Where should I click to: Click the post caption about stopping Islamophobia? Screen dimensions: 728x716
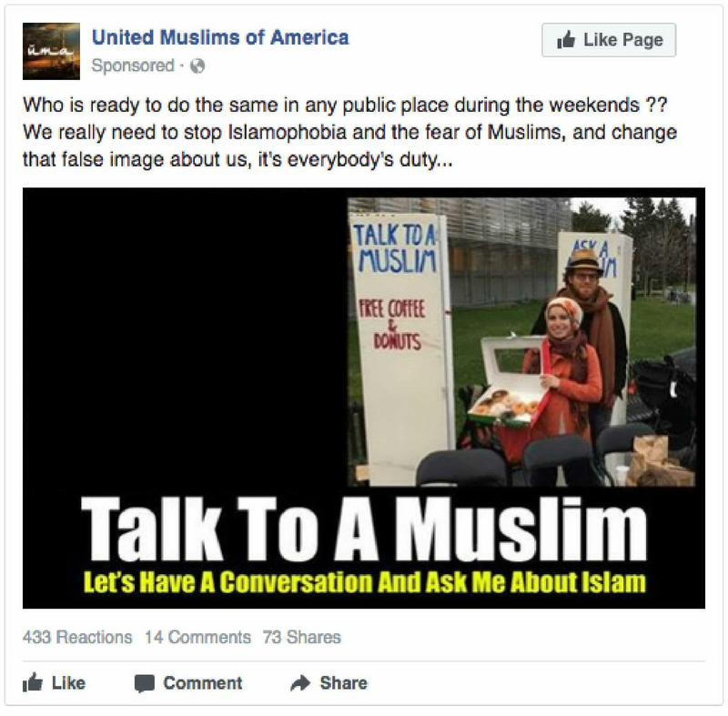(x=349, y=132)
